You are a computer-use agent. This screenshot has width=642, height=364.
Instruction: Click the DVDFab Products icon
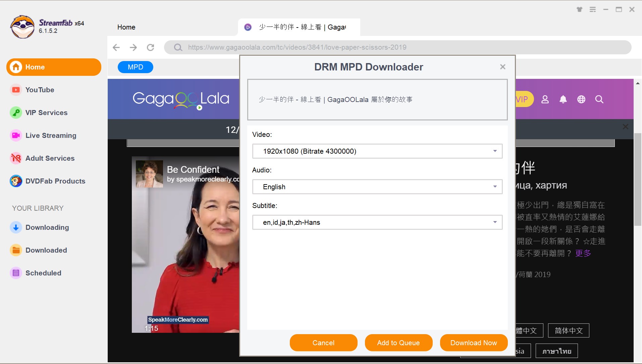pyautogui.click(x=16, y=181)
